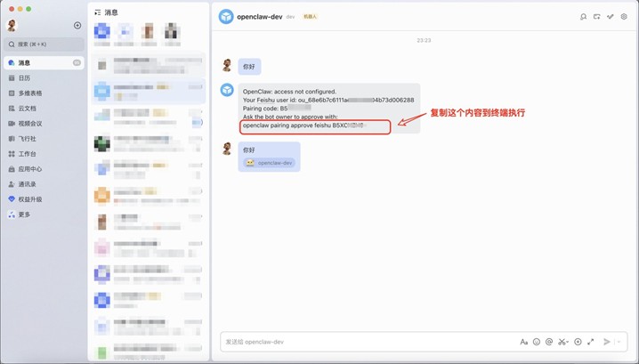Click the @ mention icon

coord(549,342)
